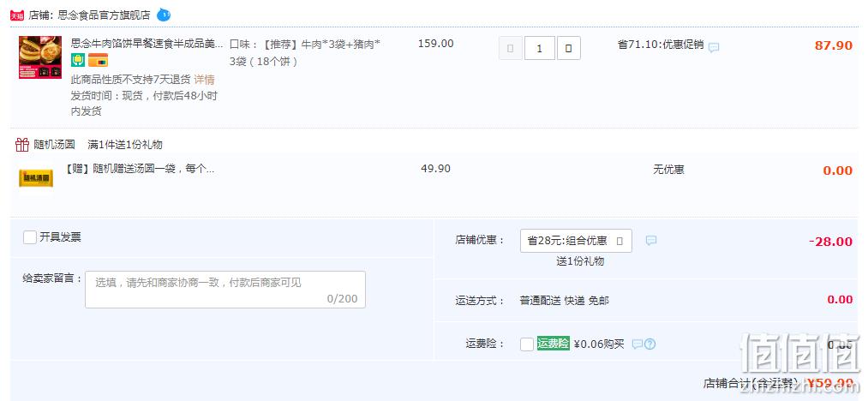Tick the 运费险 insurance checkbox
The height and width of the screenshot is (401, 868).
pos(527,344)
